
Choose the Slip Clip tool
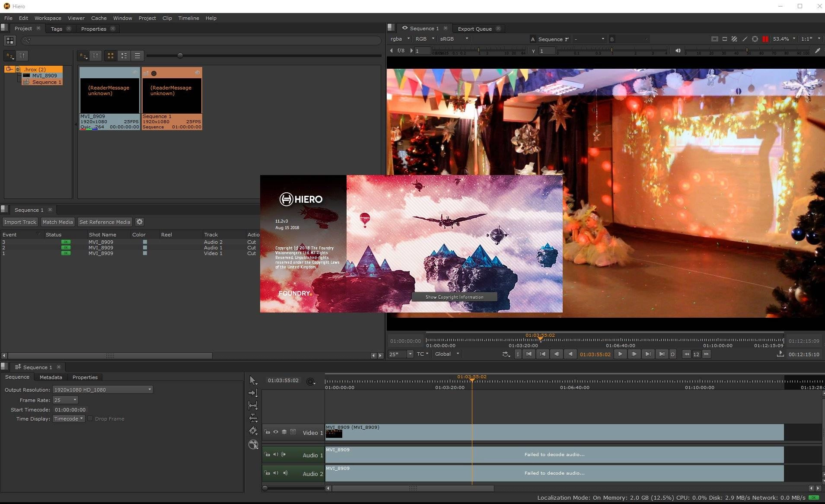253,405
